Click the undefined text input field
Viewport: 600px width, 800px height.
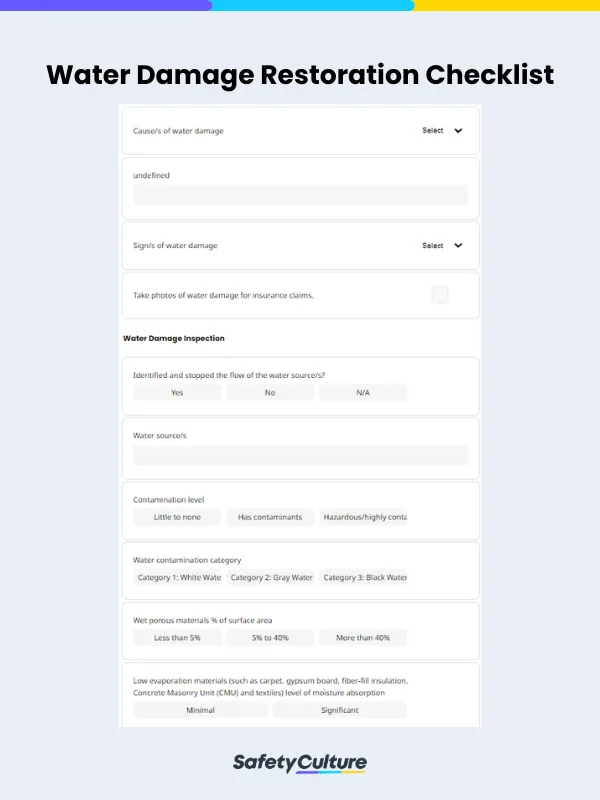pyautogui.click(x=300, y=196)
